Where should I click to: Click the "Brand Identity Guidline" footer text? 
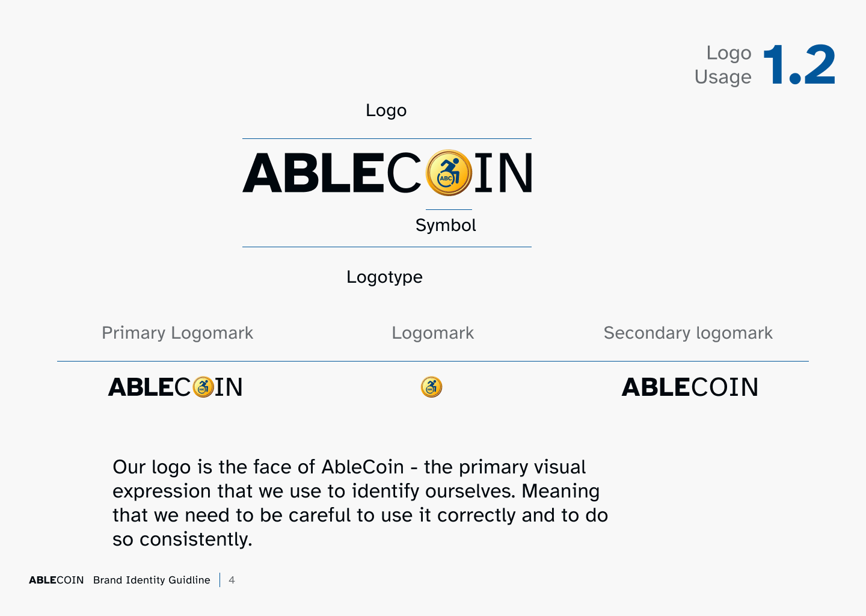(x=152, y=580)
